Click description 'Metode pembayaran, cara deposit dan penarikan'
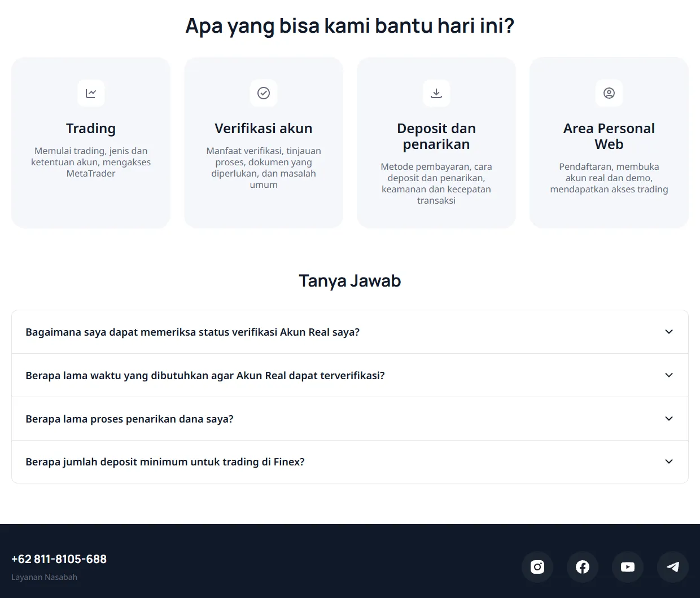Image resolution: width=700 pixels, height=598 pixels. (x=436, y=183)
